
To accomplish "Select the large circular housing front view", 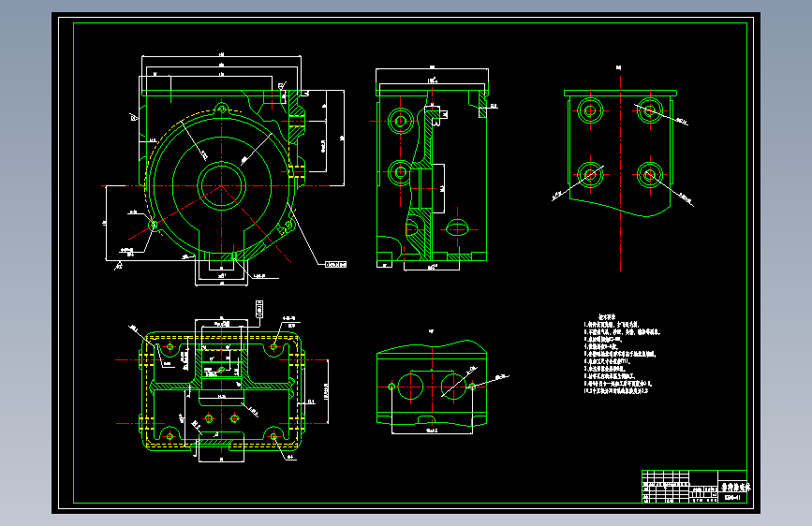I will click(x=223, y=176).
